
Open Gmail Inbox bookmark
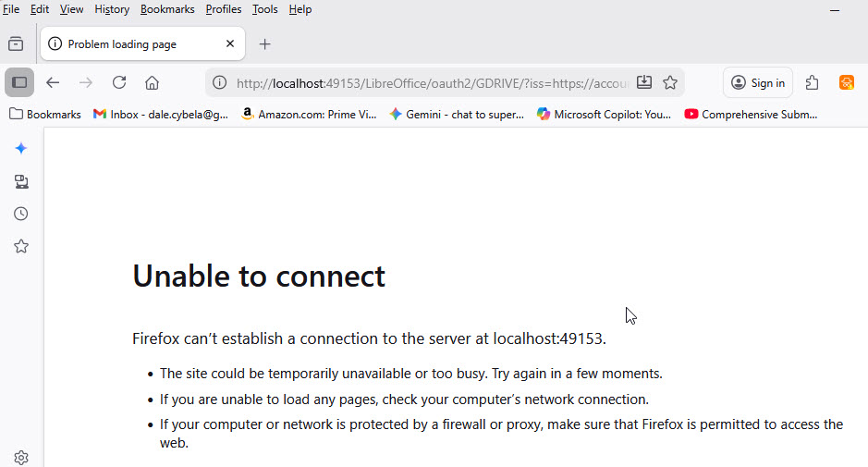[161, 115]
